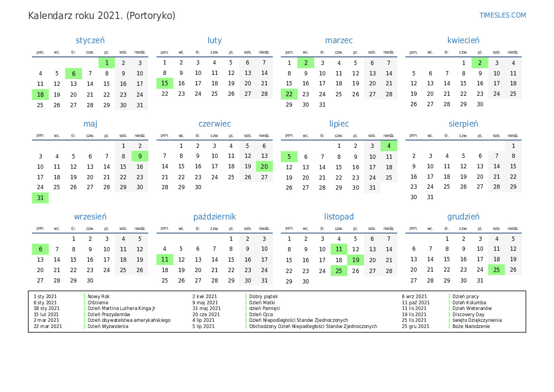Viewport: 554px width, 392px height.
Task: Select the 'kwiecień' month heading
Action: (x=463, y=40)
